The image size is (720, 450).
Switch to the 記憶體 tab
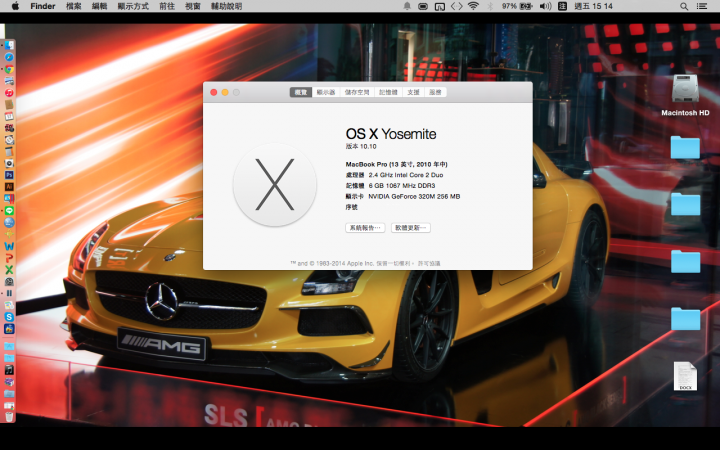tap(388, 92)
